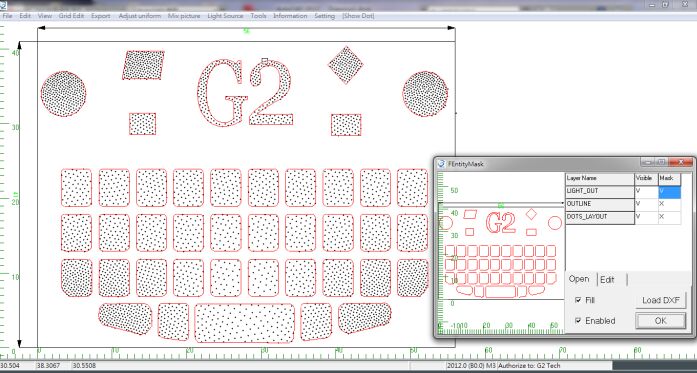Select the left dotted circle shape
The height and width of the screenshot is (373, 697).
(x=64, y=94)
